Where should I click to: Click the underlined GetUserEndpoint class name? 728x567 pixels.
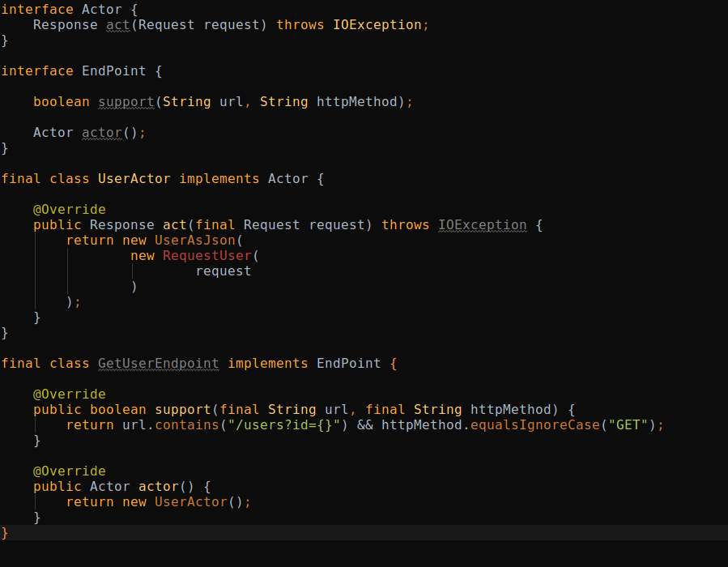(158, 363)
